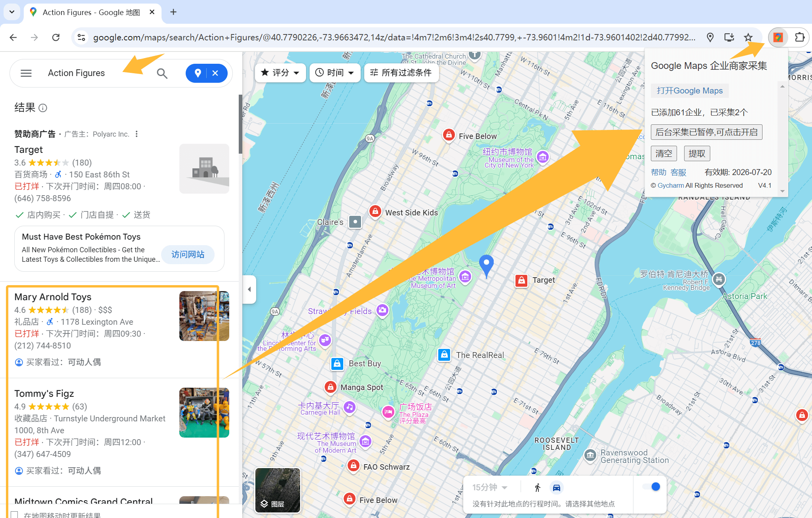
Task: Open the help link in extension popup
Action: [659, 172]
